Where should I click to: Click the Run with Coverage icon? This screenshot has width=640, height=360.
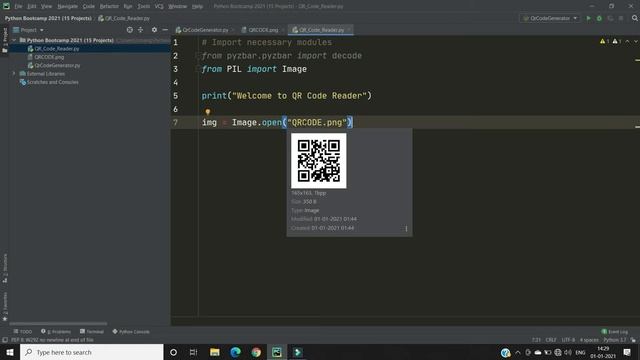tap(610, 18)
